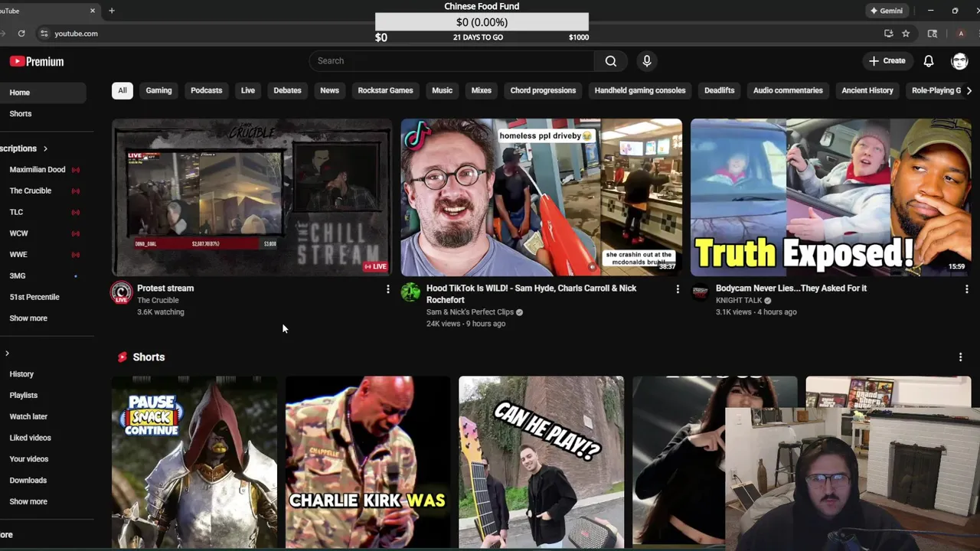This screenshot has height=551, width=980.
Task: Select the Music filter chip
Action: pos(442,90)
